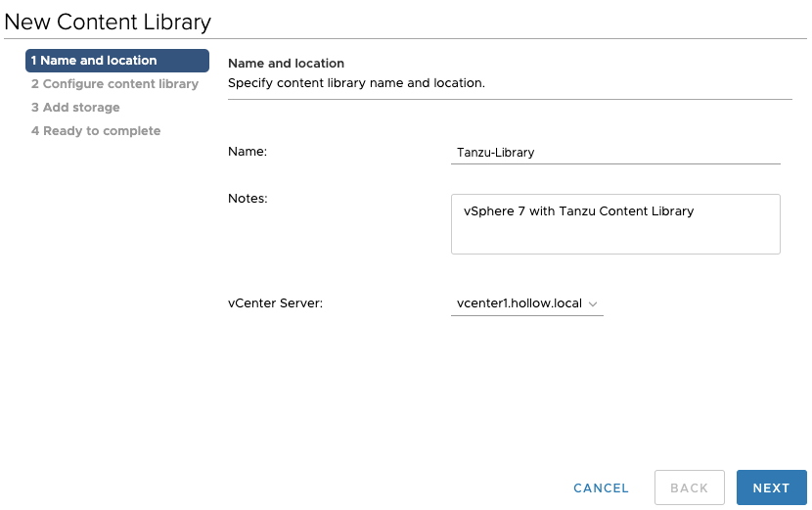
Task: Click the Tanzu-Library Name input field
Action: (615, 153)
